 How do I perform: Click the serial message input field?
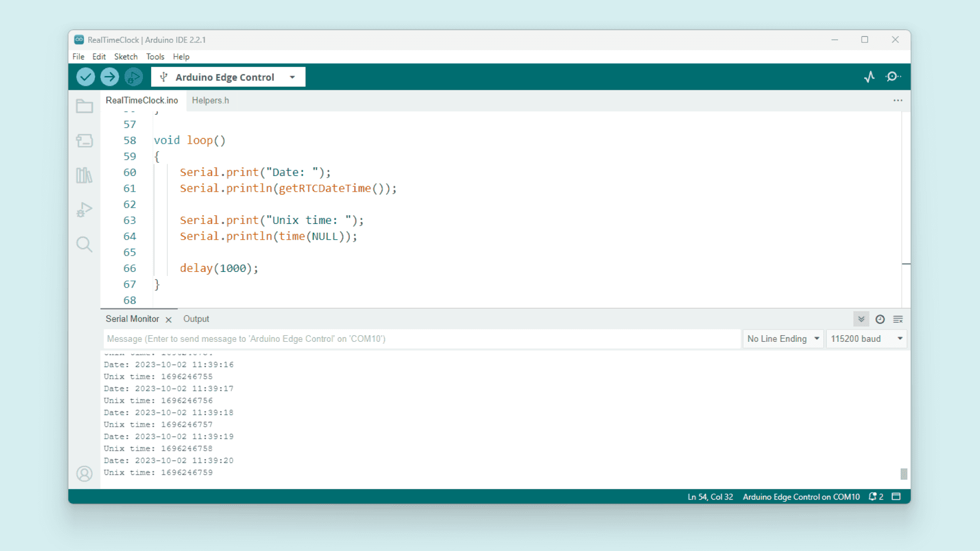(421, 339)
